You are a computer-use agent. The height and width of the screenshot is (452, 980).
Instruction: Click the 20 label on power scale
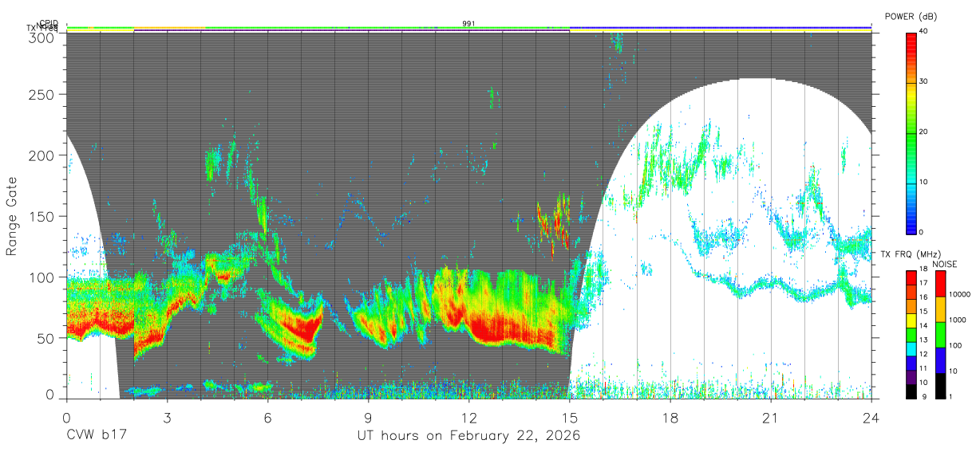(923, 132)
